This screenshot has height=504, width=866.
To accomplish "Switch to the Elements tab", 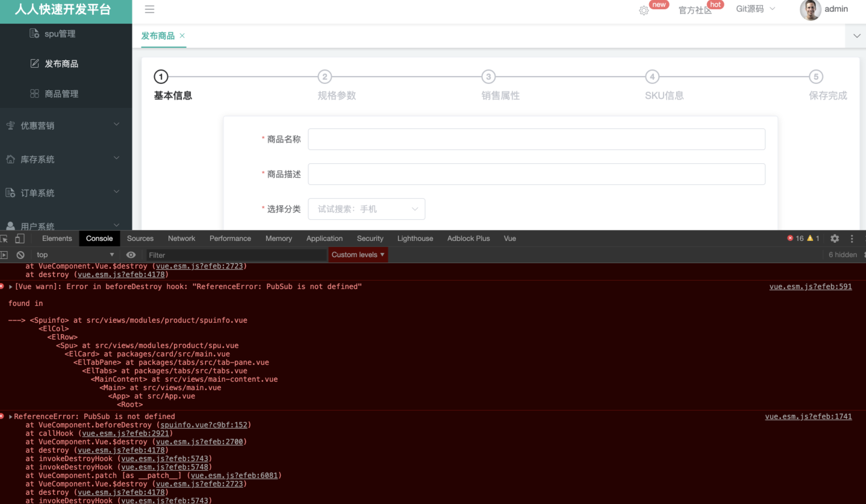I will [57, 239].
